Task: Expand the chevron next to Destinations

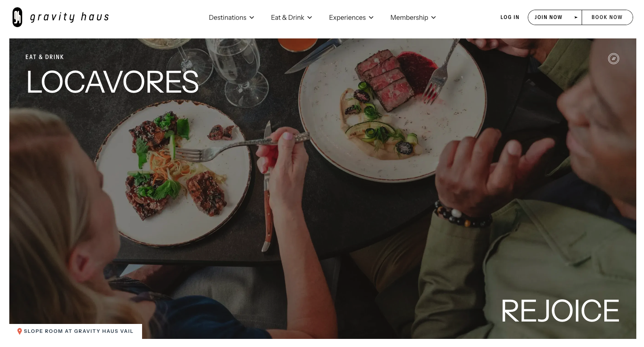Action: pos(252,17)
